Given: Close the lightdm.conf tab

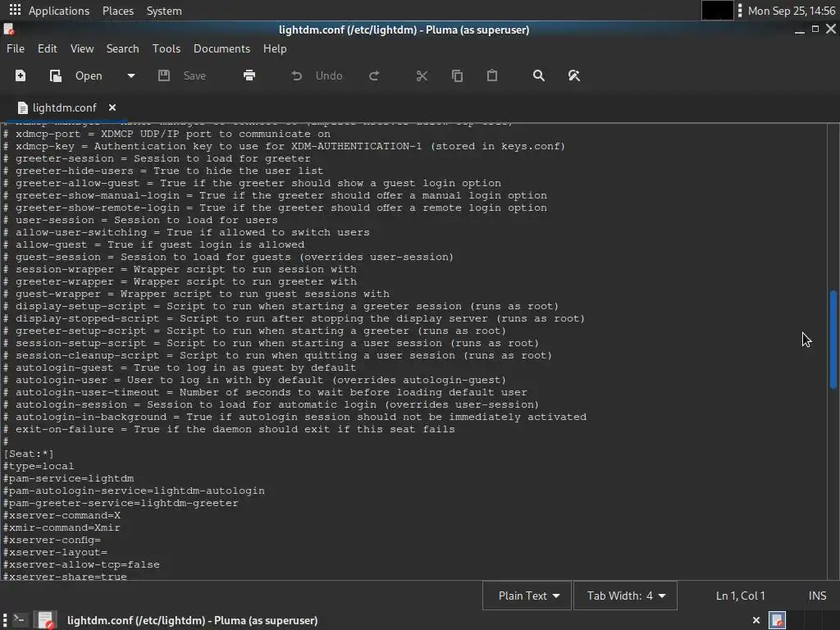Looking at the screenshot, I should point(112,107).
